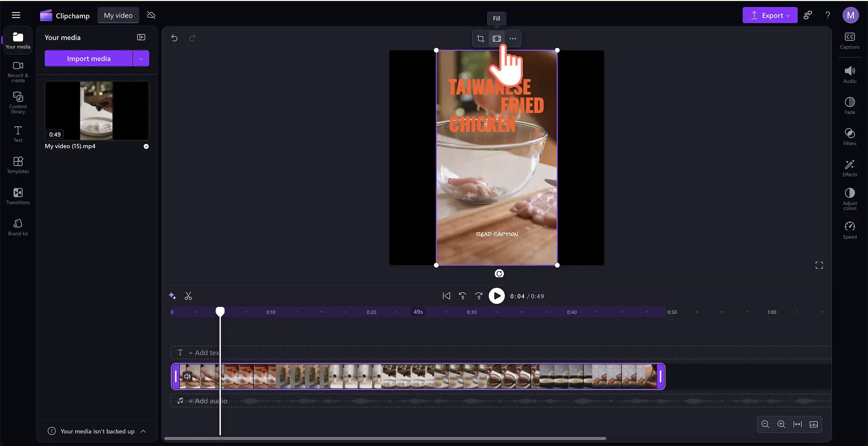Undo the last action
The width and height of the screenshot is (868, 446).
click(174, 38)
